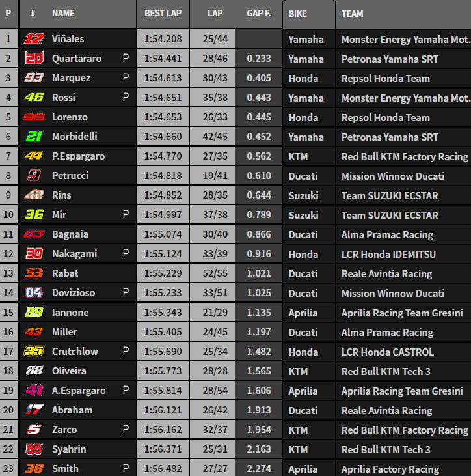Click Mir's yellow number 36 icon

pos(34,214)
